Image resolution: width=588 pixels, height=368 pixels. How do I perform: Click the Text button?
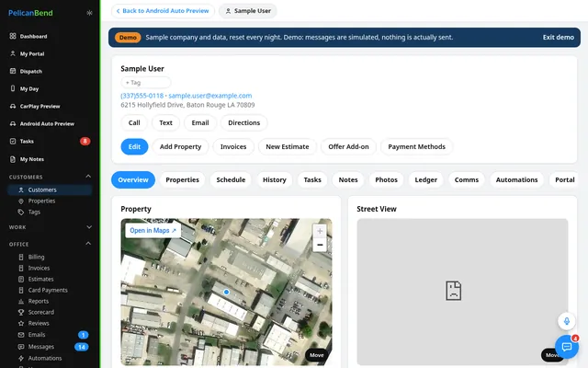pyautogui.click(x=165, y=122)
